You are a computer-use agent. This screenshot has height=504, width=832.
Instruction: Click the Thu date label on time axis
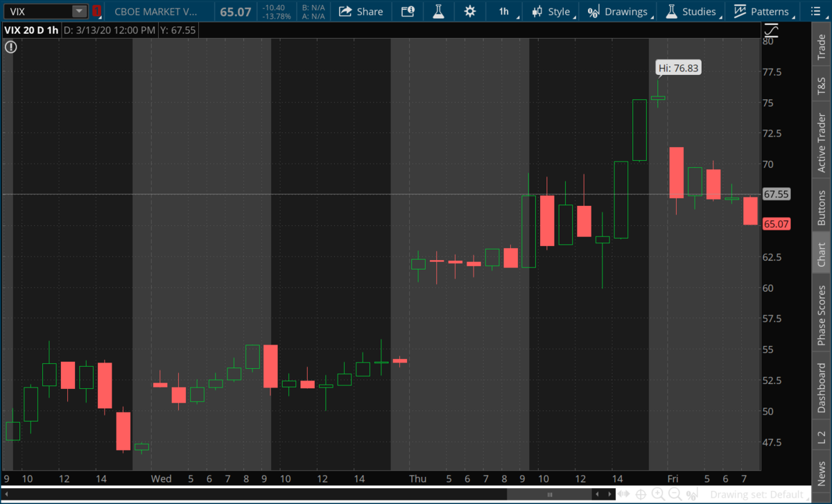(417, 479)
